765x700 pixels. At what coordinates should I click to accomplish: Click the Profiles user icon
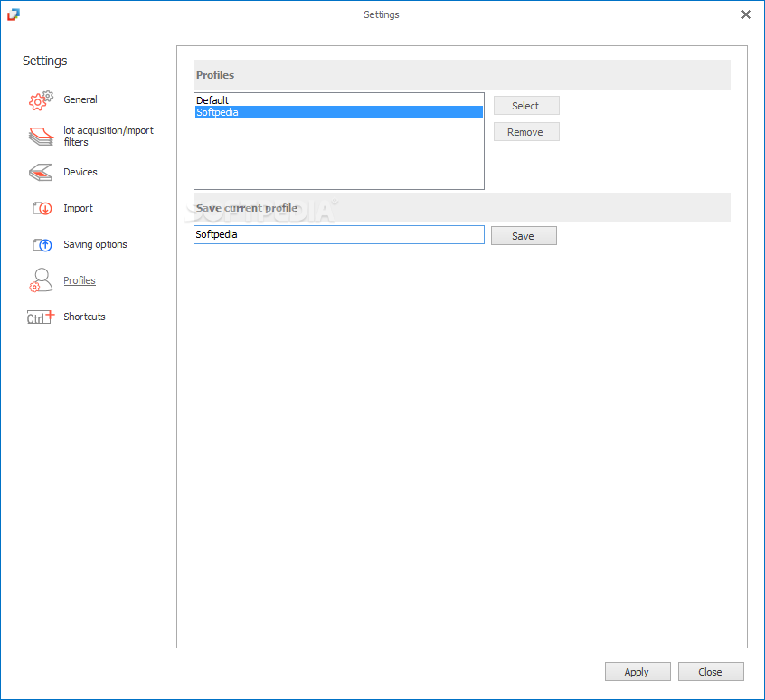(41, 280)
